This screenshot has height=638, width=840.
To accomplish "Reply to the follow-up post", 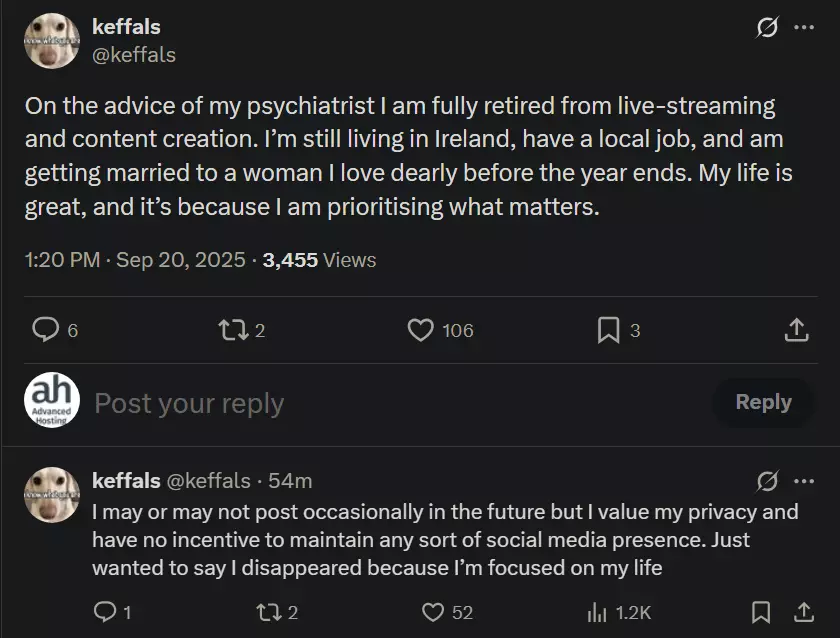I will 104,612.
